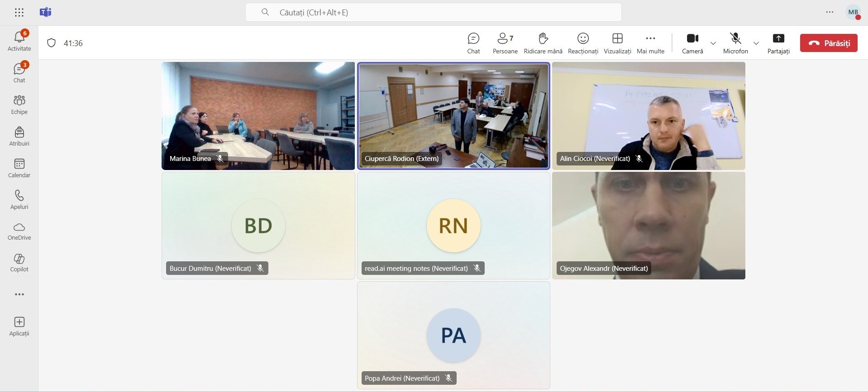Show the Persoane participants list
Screen dimensions: 868x392
click(x=505, y=43)
